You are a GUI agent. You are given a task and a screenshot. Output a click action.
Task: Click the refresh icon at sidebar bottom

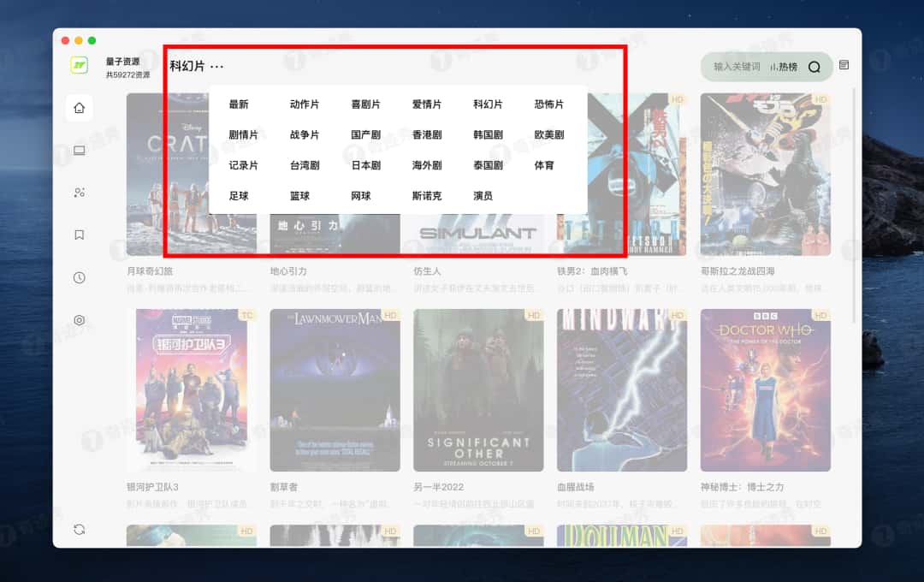click(x=79, y=529)
